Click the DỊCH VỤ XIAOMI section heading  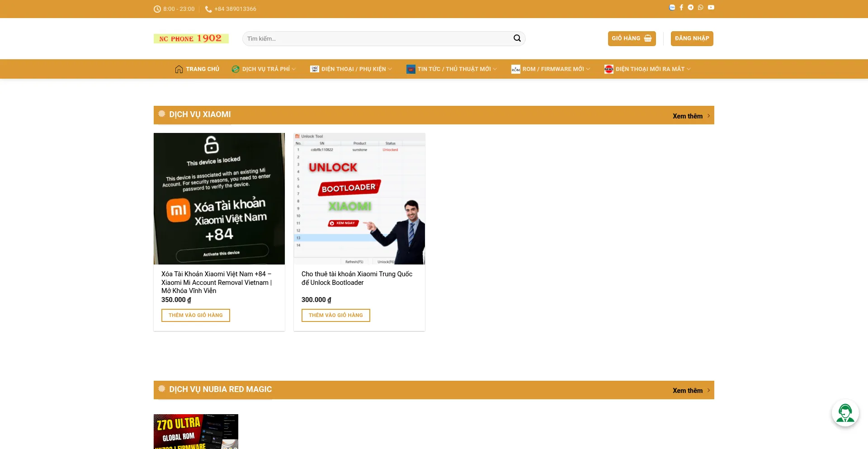point(200,114)
